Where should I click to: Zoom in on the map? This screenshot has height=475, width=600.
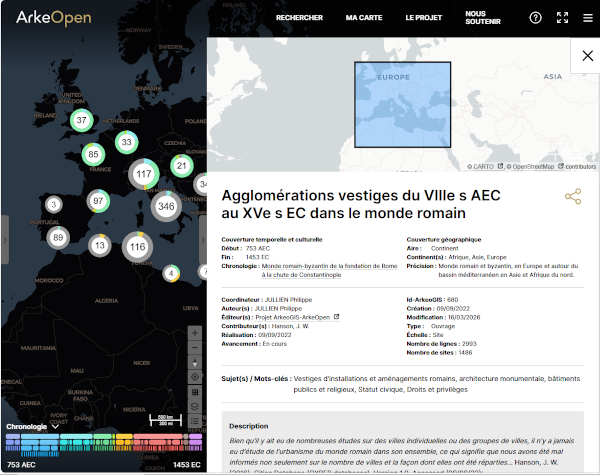194,333
